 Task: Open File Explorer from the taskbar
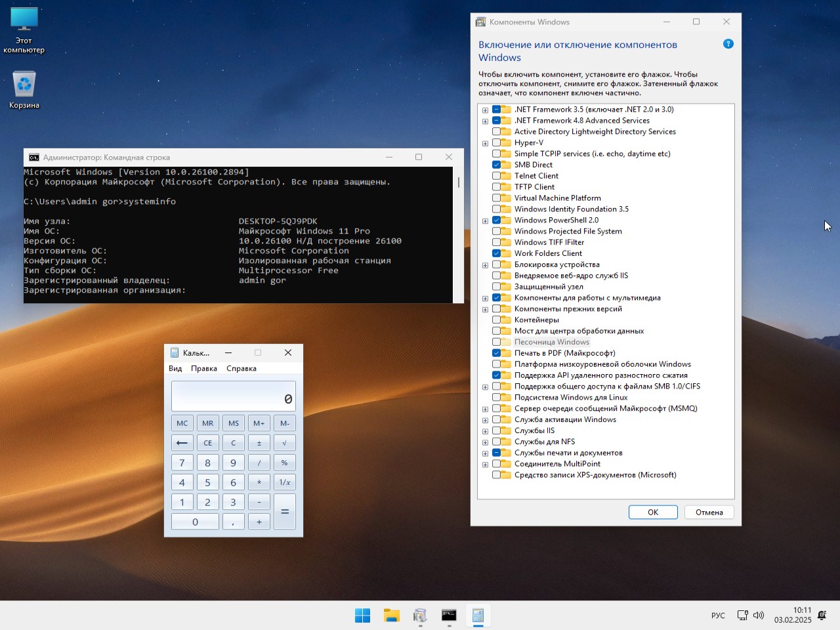click(392, 615)
